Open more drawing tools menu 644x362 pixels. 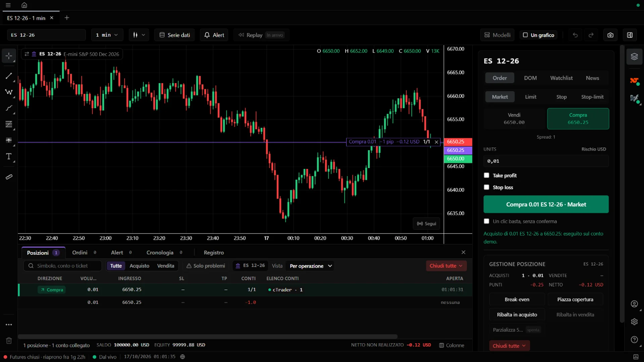coord(9,324)
